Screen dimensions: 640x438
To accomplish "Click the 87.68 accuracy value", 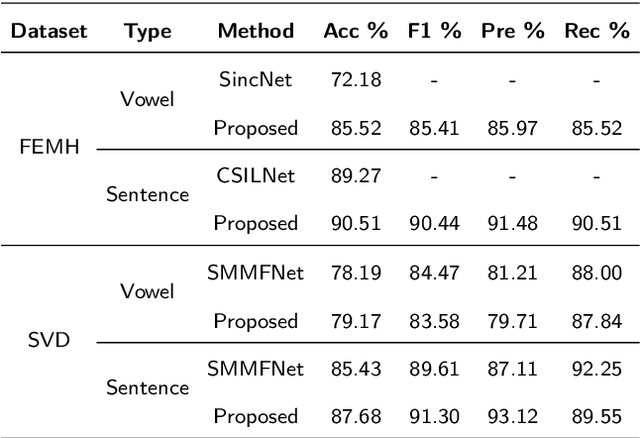I will tap(355, 416).
